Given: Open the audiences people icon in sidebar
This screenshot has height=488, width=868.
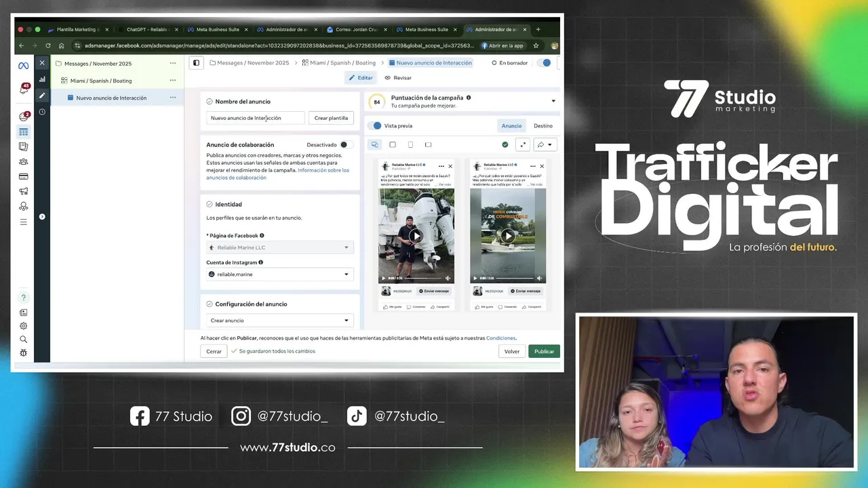Looking at the screenshot, I should (24, 161).
